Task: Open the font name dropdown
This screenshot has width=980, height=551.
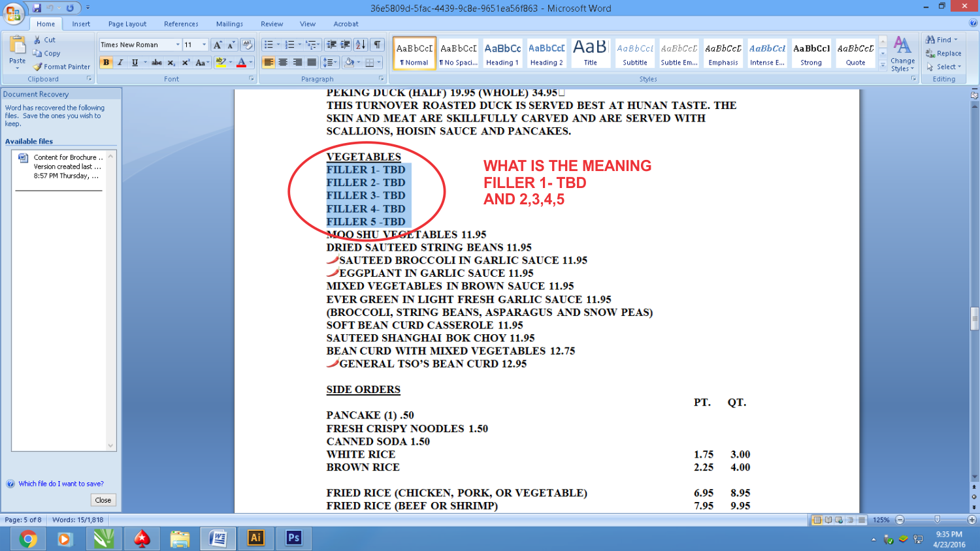Action: (x=178, y=45)
